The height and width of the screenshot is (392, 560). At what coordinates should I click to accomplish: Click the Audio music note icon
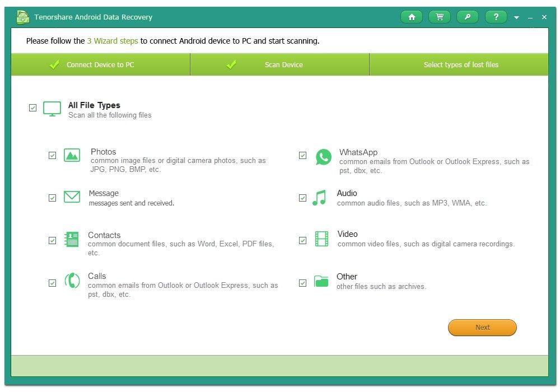point(319,198)
